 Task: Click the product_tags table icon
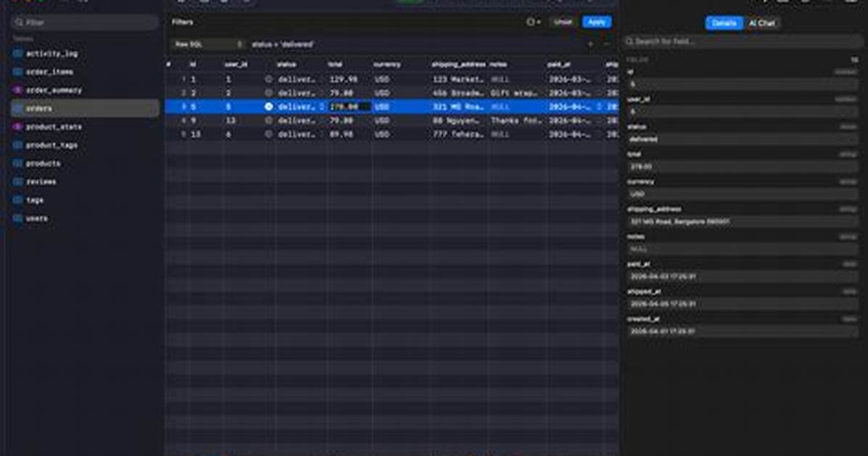[x=17, y=145]
